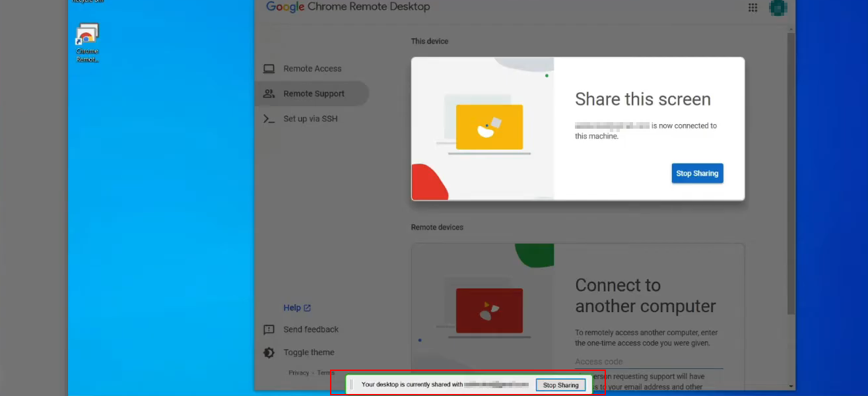
Task: Click the Access code input field
Action: (649, 362)
